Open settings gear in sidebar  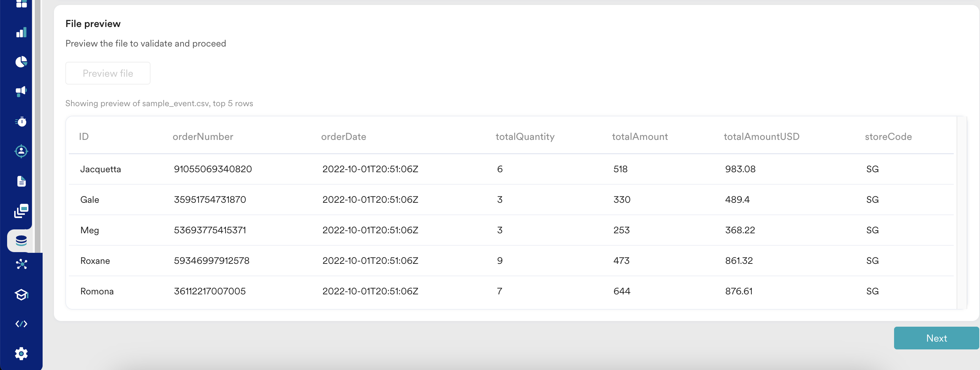21,354
